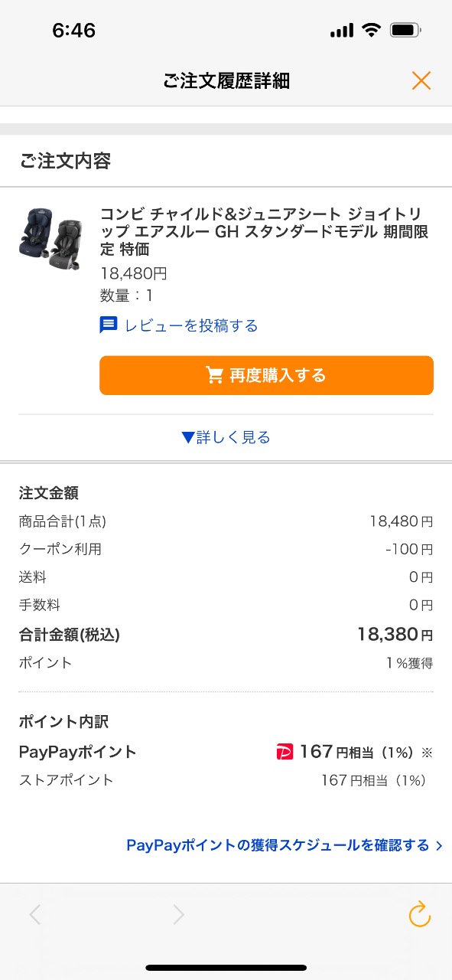This screenshot has width=452, height=980.
Task: Open PayPayポイントの獲得スケジュールを確認する link
Action: [x=278, y=846]
